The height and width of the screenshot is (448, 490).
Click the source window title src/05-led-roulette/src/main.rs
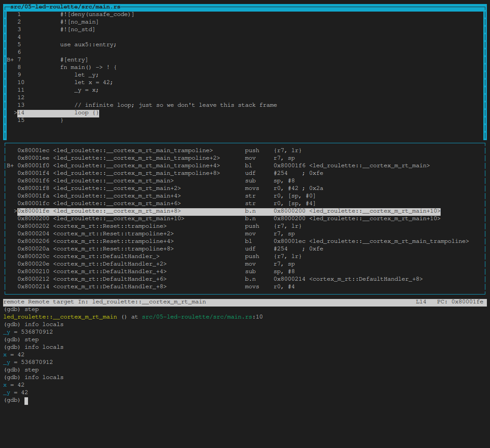65,7
